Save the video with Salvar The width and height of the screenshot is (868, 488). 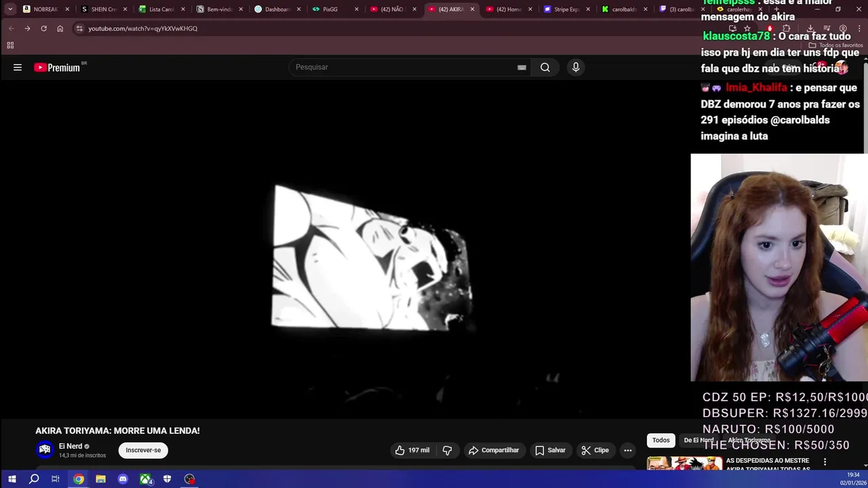(x=550, y=450)
